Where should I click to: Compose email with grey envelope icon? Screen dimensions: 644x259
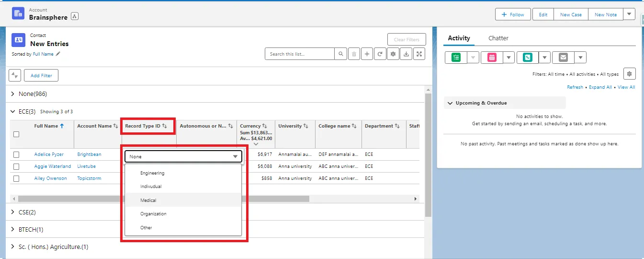(x=563, y=58)
